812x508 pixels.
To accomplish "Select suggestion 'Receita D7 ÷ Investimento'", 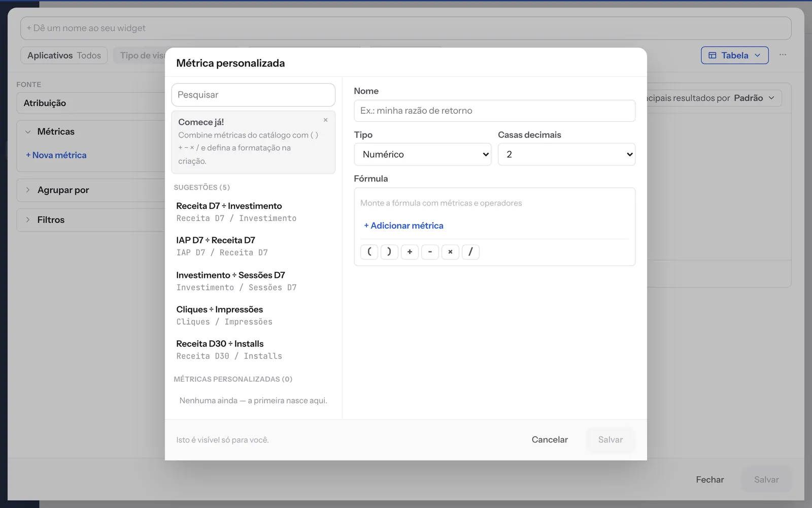I will click(x=253, y=212).
